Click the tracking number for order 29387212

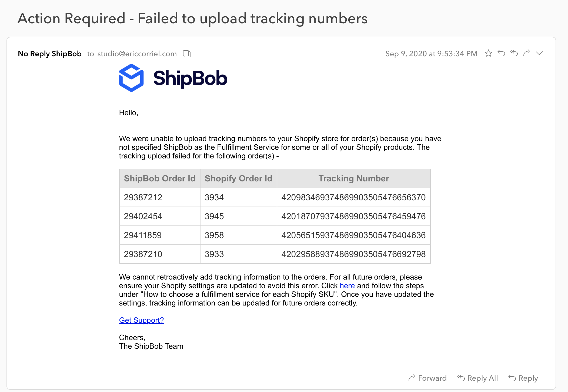353,197
